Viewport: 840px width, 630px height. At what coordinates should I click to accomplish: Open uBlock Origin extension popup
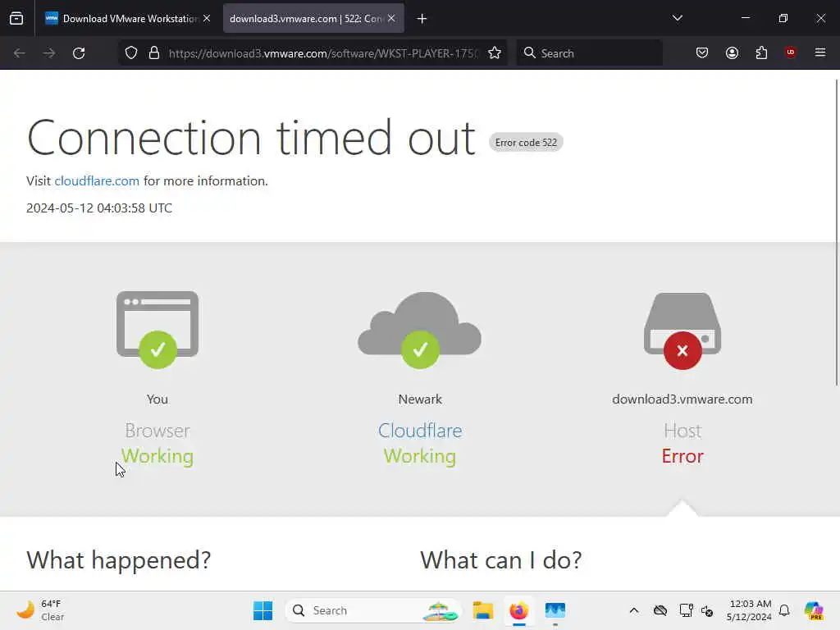tap(790, 52)
